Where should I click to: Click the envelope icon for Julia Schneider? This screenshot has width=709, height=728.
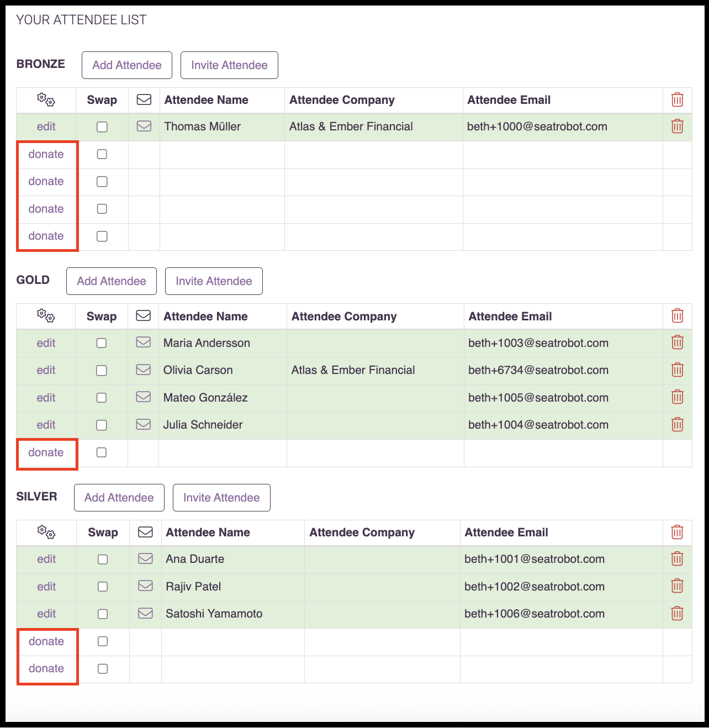tap(144, 425)
